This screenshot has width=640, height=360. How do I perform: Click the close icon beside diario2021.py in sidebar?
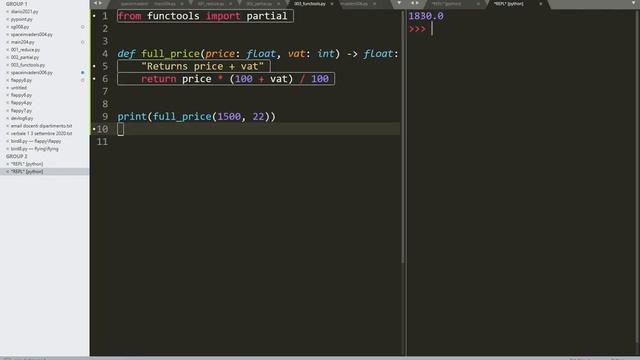coord(7,12)
